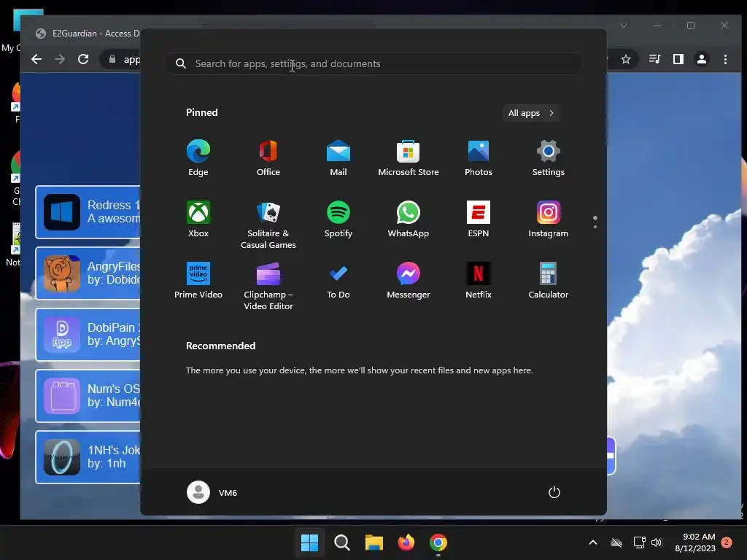Open the Num's OS card
The image size is (747, 560).
pyautogui.click(x=88, y=396)
